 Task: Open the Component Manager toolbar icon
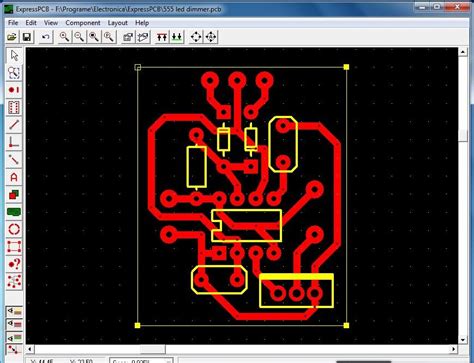[x=128, y=37]
